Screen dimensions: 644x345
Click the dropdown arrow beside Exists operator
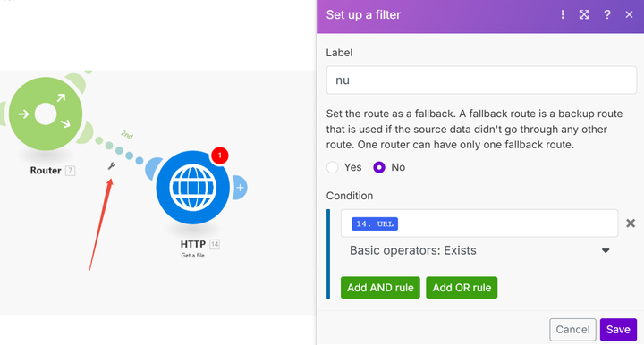coord(606,250)
